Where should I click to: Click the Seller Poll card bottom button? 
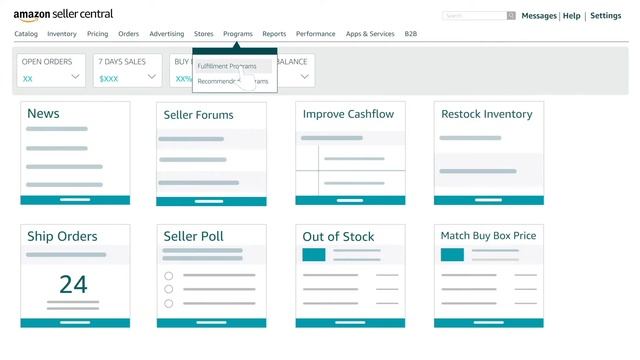point(211,323)
